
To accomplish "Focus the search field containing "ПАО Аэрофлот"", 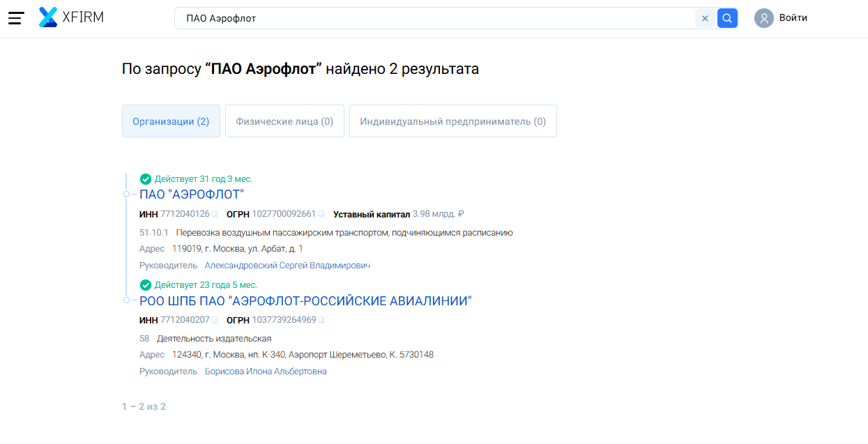I will pyautogui.click(x=432, y=19).
